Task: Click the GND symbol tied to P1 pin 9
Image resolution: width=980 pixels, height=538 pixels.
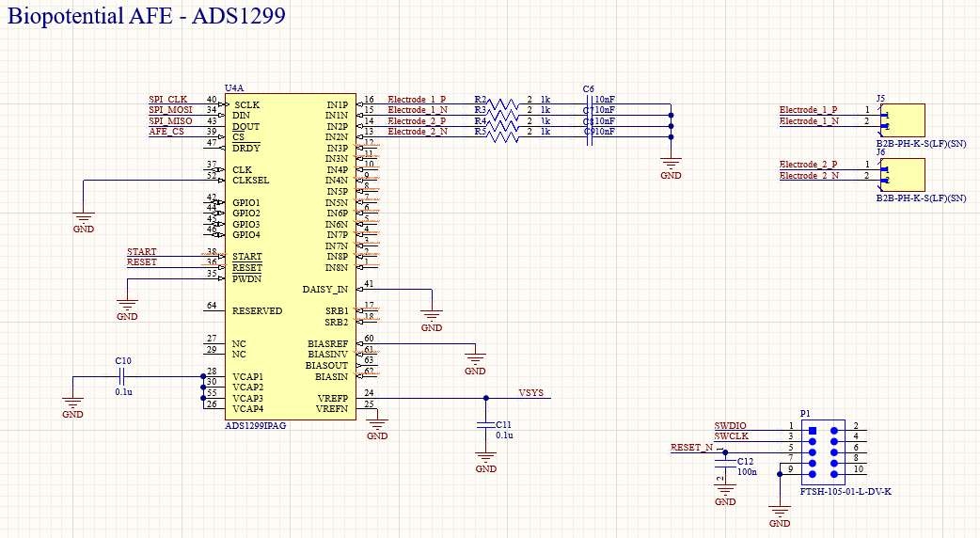Action: [780, 516]
